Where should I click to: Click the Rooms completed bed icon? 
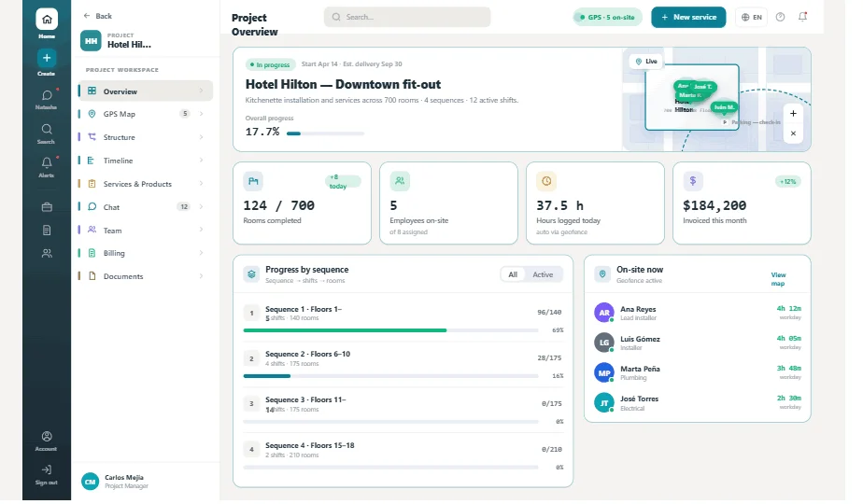253,181
